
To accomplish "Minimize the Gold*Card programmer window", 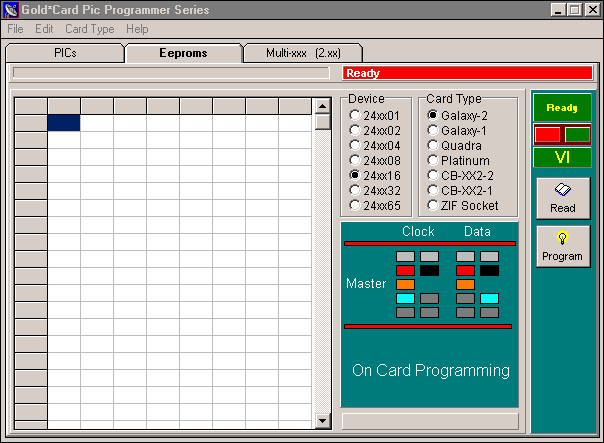I will (558, 10).
